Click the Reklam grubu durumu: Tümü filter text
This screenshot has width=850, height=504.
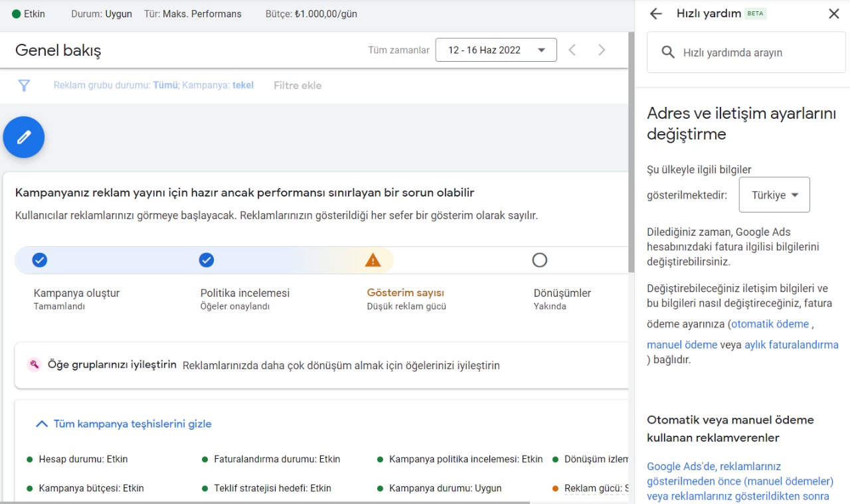tap(116, 85)
